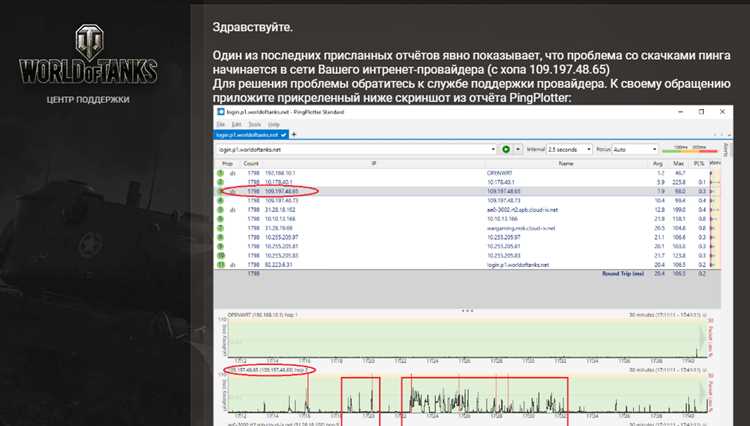Open the Interval 2.5 seconds dropdown

(569, 150)
